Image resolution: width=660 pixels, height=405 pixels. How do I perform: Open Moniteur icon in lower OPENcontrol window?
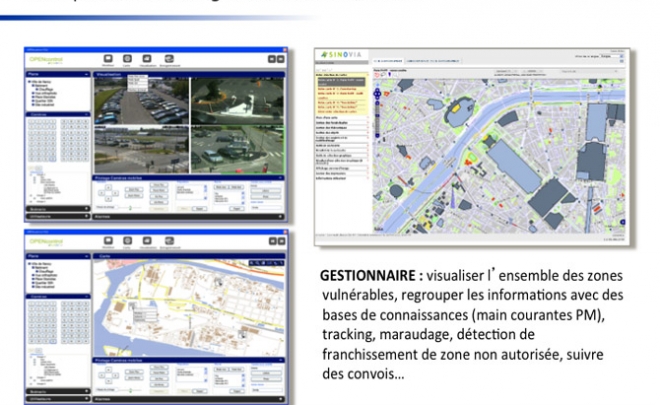tap(108, 241)
